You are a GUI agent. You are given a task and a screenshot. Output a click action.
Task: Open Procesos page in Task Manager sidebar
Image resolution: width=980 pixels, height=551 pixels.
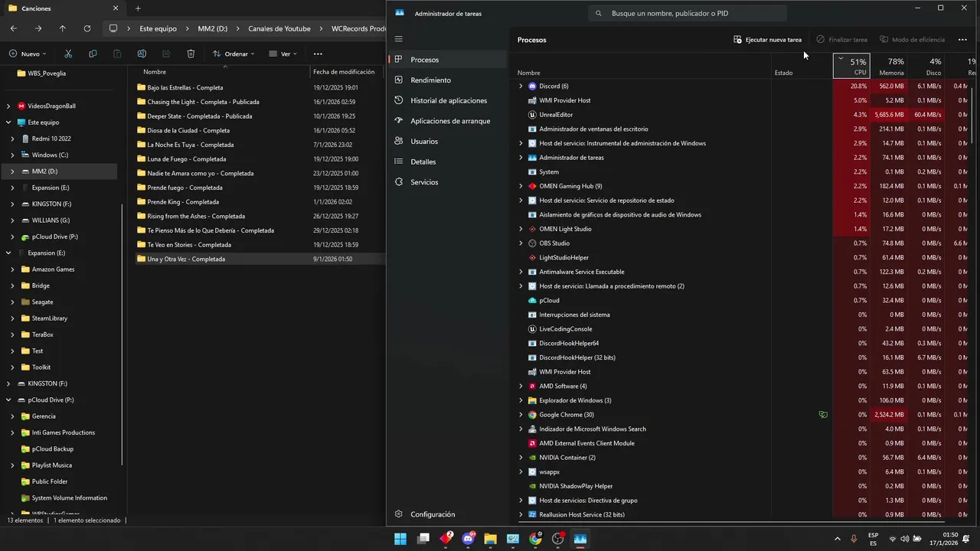(447, 60)
